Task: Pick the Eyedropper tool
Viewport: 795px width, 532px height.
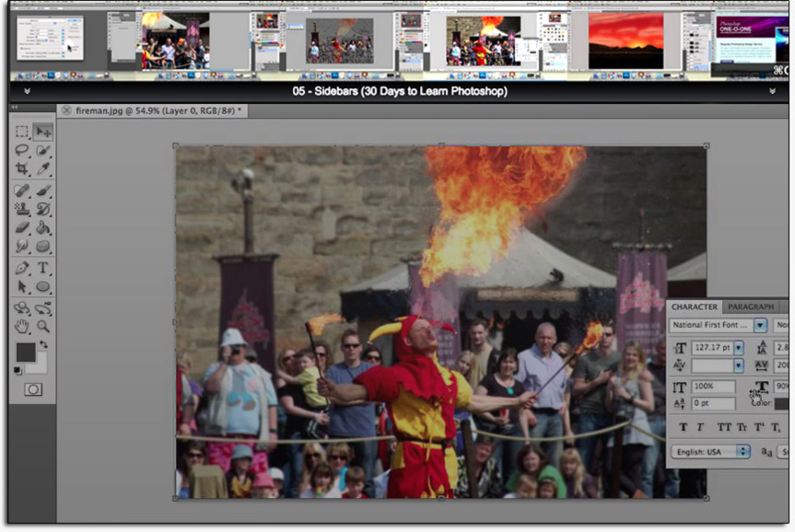Action: 43,169
